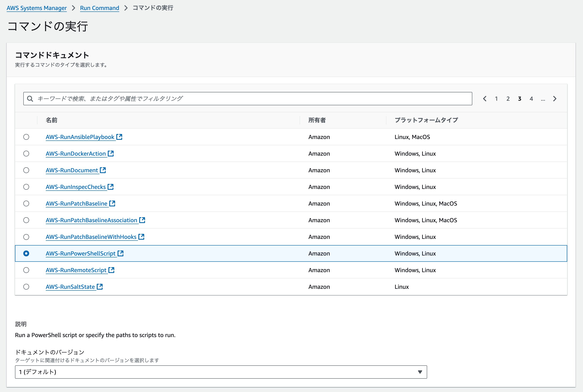Open external link icon beside AWS-RunInspecChecks
This screenshot has width=583, height=392.
click(x=110, y=187)
